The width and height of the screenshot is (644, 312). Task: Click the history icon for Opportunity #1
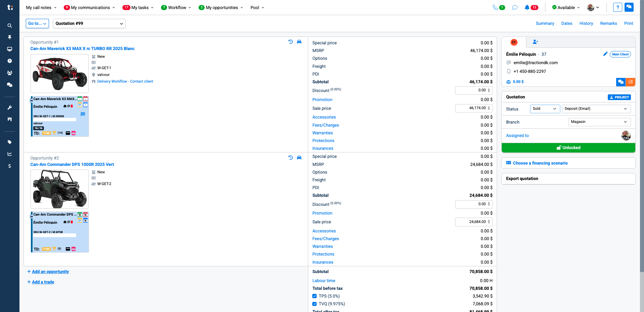coord(290,42)
